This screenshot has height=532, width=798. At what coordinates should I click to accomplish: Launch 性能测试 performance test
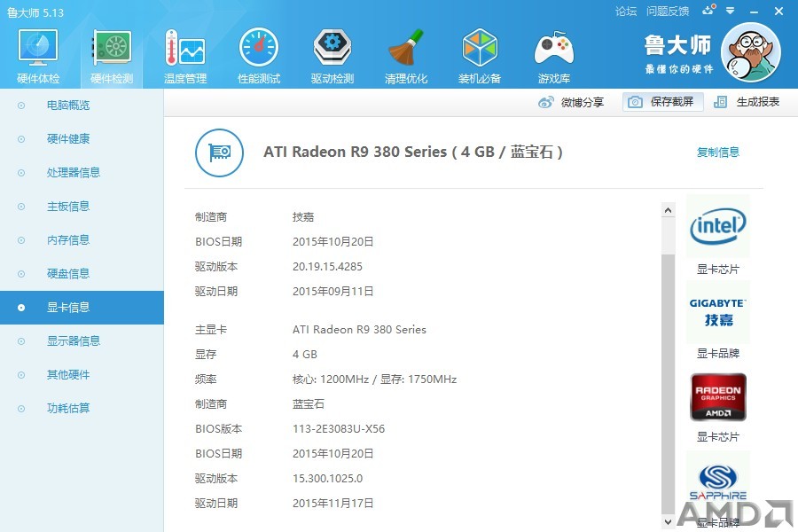[259, 56]
